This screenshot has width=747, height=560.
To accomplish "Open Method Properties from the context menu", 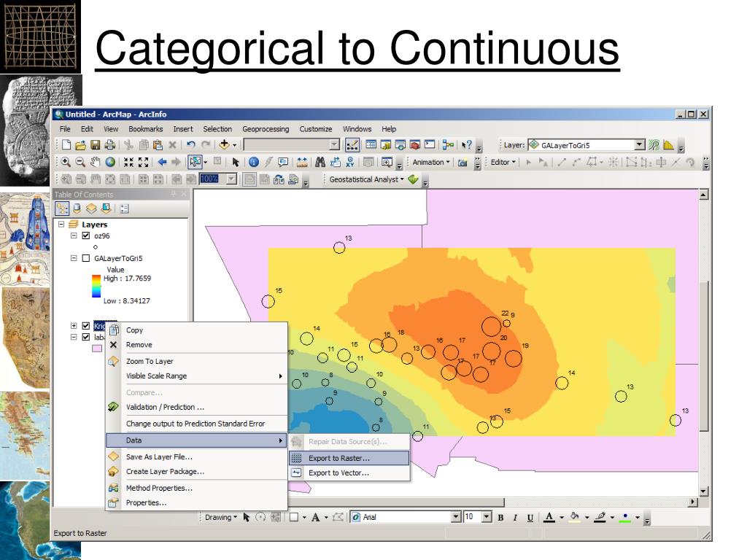I will pos(196,488).
